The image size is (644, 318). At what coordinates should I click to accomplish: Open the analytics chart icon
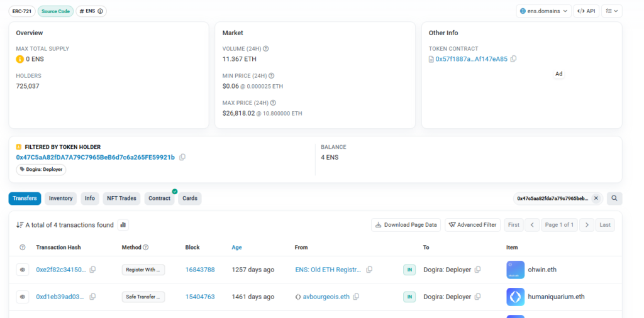123,225
